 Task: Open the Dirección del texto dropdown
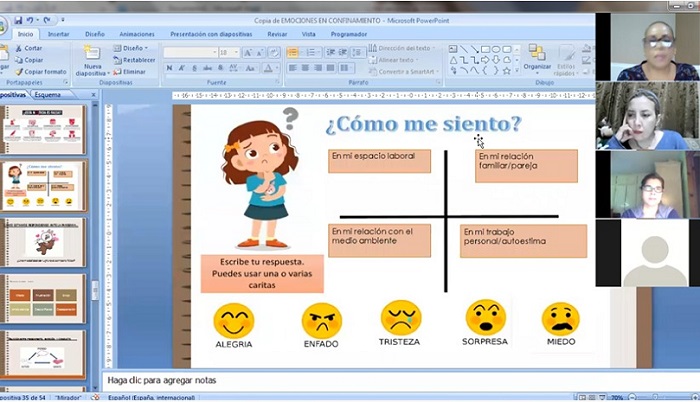tap(404, 48)
